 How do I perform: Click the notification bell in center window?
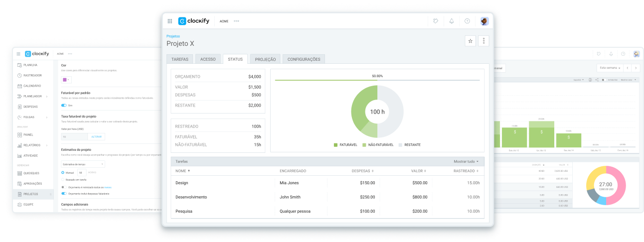(x=452, y=21)
